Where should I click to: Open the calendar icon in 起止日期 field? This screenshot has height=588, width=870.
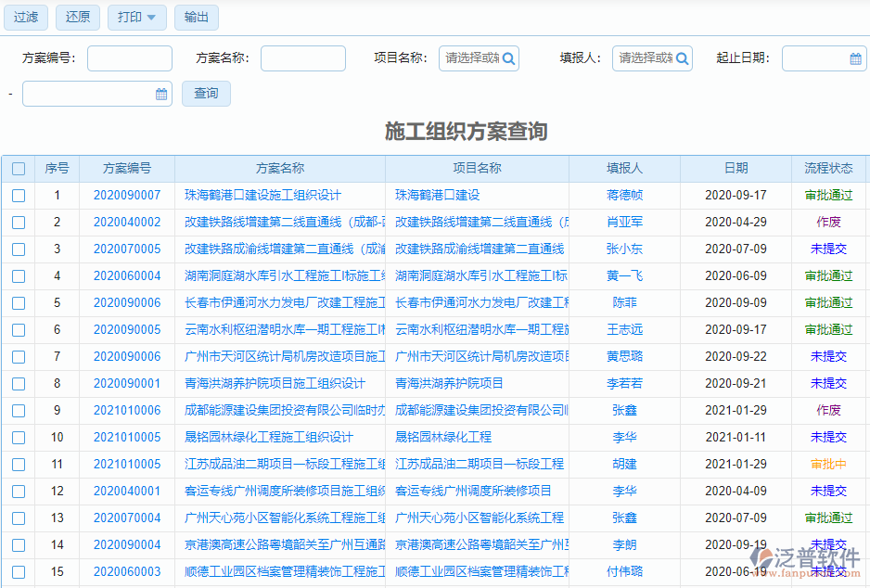click(854, 58)
